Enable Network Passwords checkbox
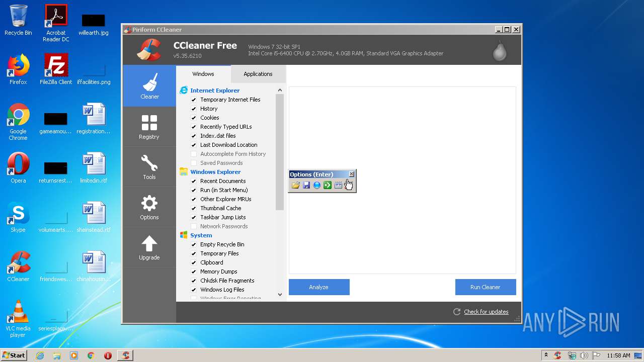The image size is (644, 362). (x=194, y=226)
